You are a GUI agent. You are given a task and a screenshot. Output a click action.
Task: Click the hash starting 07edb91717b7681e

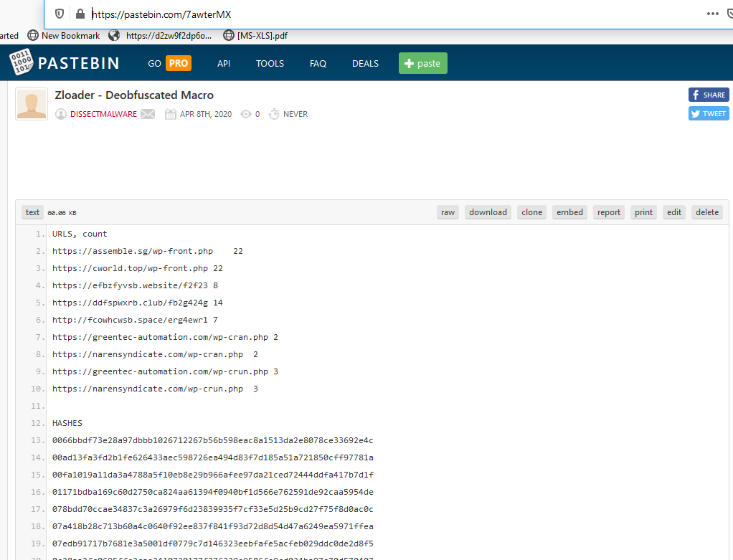(x=213, y=544)
